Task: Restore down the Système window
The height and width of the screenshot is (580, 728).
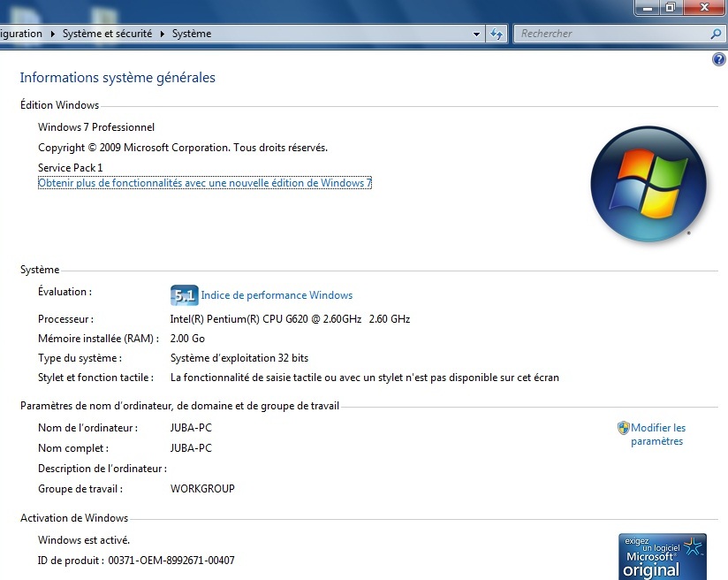Action: click(671, 8)
